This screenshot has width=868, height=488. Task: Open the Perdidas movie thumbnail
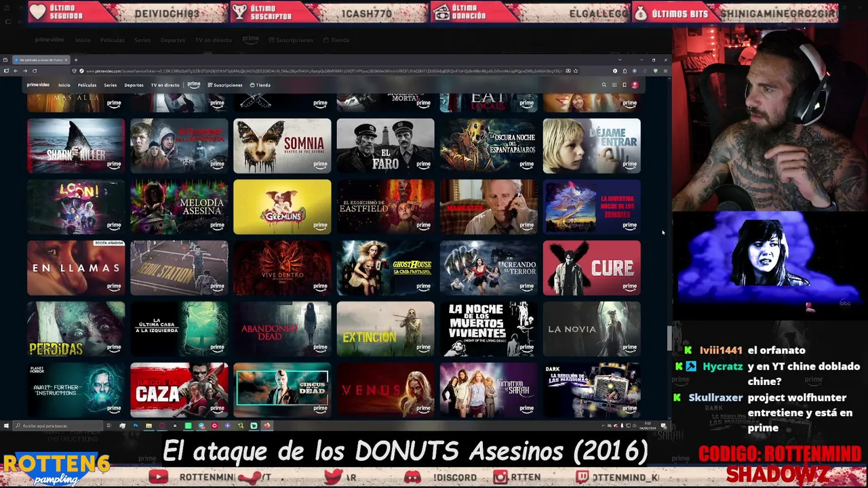76,329
